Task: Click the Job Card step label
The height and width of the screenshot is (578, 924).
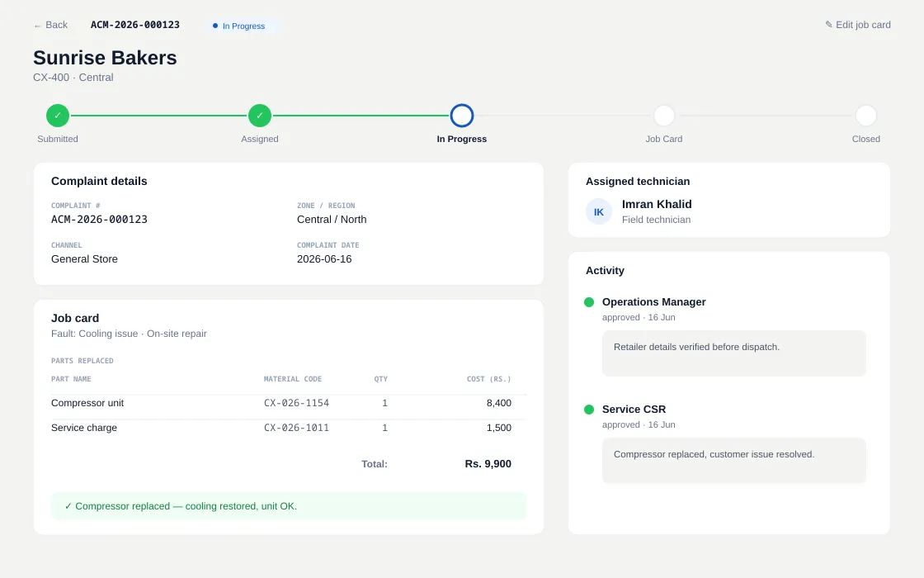Action: 664,140
